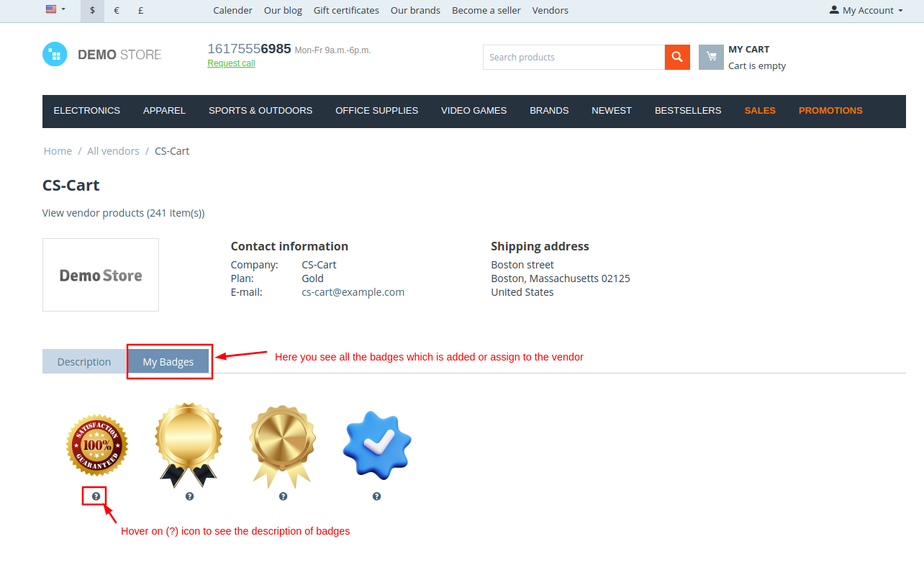Click the Request call link
Screen dimensions: 924x562
[x=231, y=63]
